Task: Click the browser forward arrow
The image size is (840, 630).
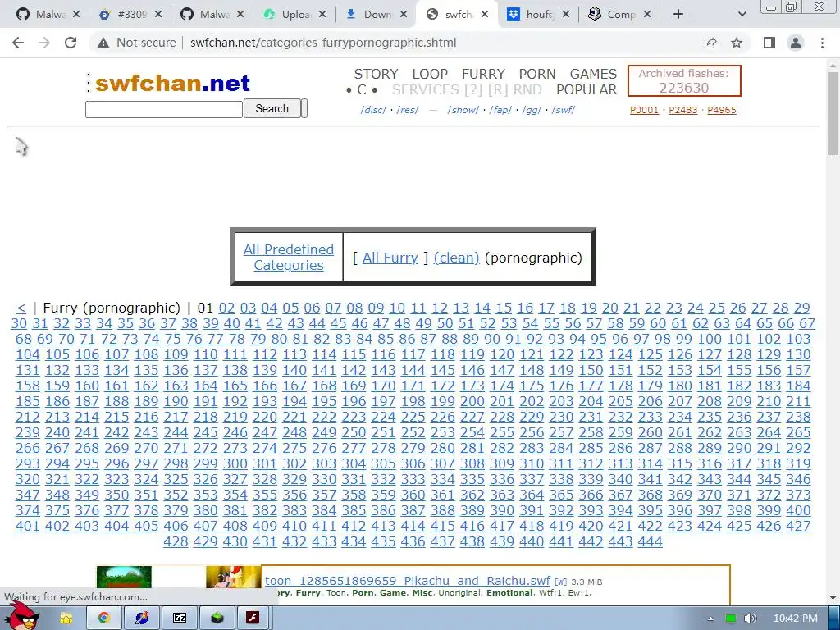Action: pyautogui.click(x=44, y=43)
